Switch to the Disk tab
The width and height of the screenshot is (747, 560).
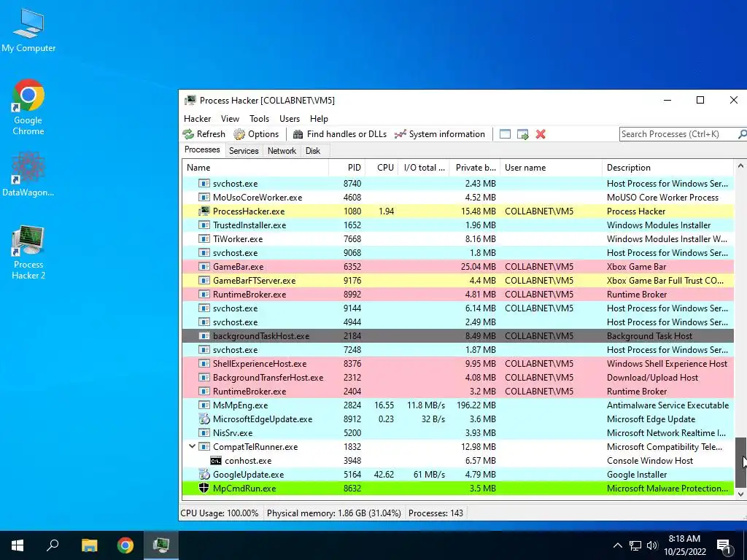(x=313, y=151)
